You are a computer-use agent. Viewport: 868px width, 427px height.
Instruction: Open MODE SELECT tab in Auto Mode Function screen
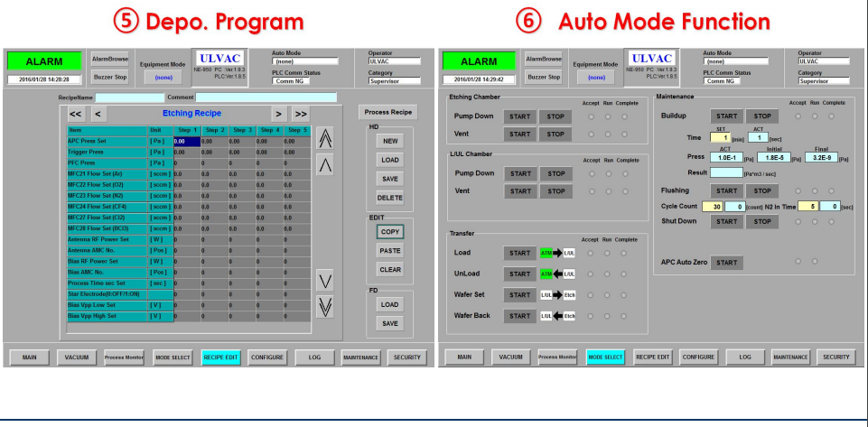[x=606, y=357]
